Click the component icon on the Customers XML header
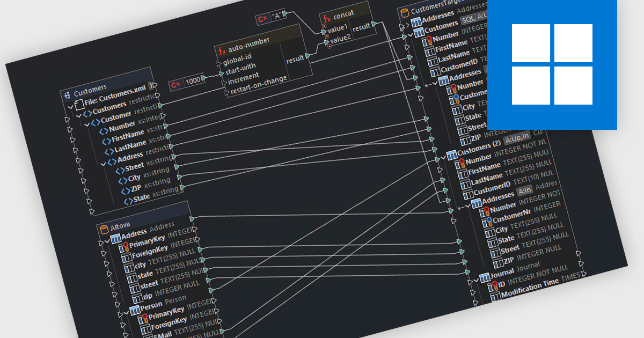The image size is (644, 338). click(x=68, y=96)
